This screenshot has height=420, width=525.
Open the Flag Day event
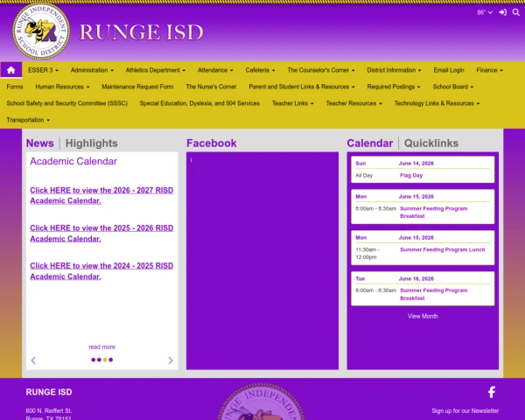click(x=411, y=175)
